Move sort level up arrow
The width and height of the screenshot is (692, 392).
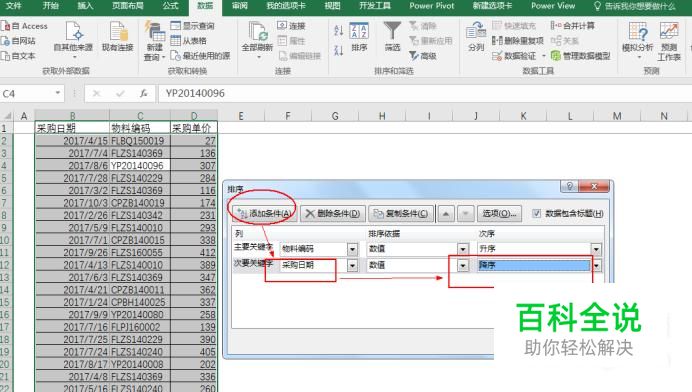[446, 214]
